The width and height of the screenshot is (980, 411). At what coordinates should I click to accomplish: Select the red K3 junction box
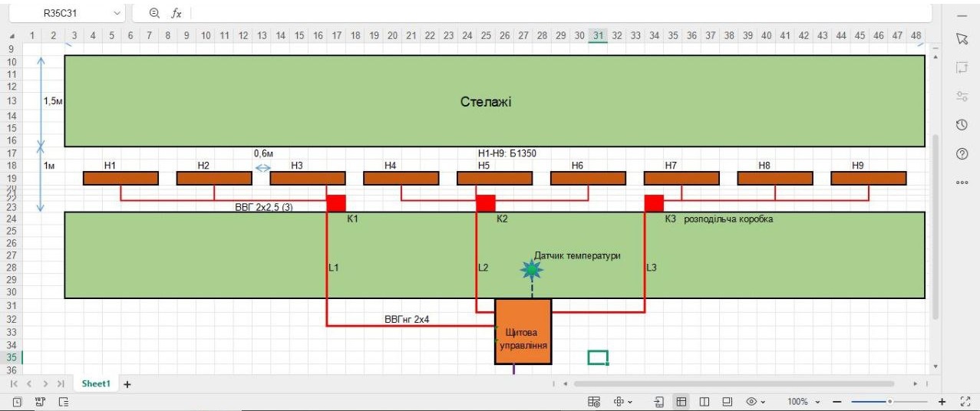click(654, 203)
